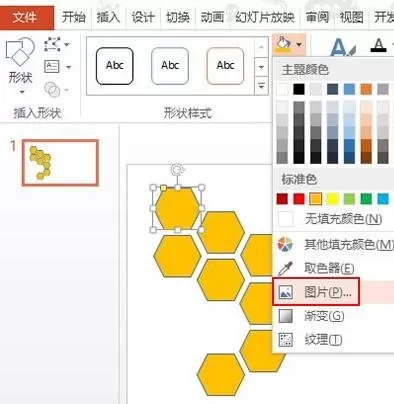Open the 审阅 ribbon tab

317,17
